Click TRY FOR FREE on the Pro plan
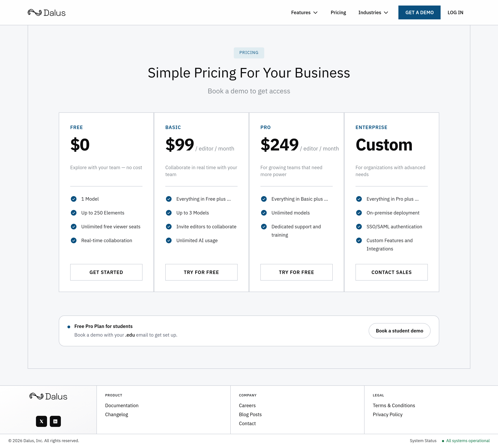The height and width of the screenshot is (448, 498). coord(296,272)
